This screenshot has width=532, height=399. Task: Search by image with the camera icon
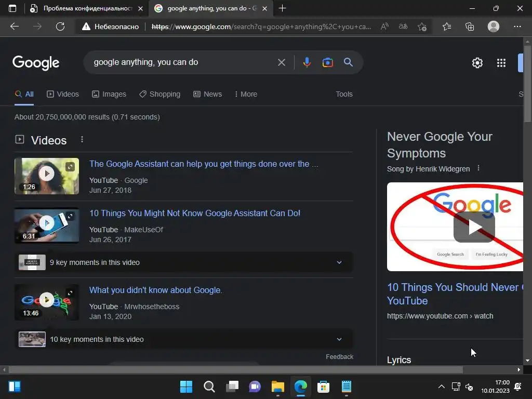pos(327,62)
